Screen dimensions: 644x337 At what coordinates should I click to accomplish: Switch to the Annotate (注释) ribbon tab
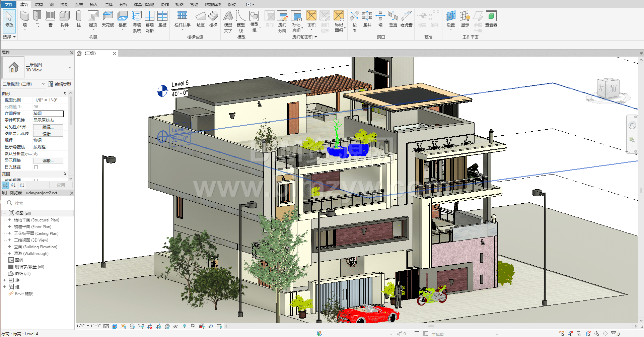pos(108,4)
